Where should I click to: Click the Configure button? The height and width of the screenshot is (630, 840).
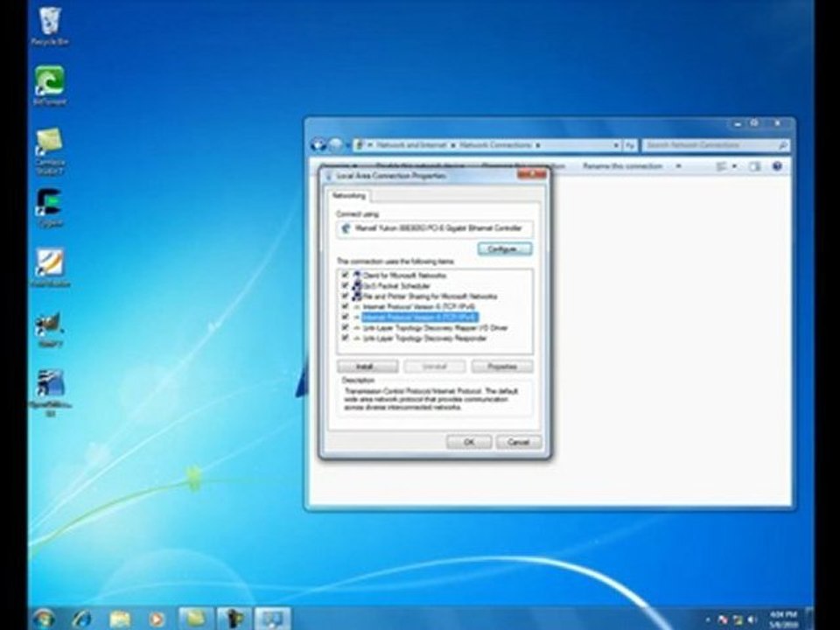point(504,249)
